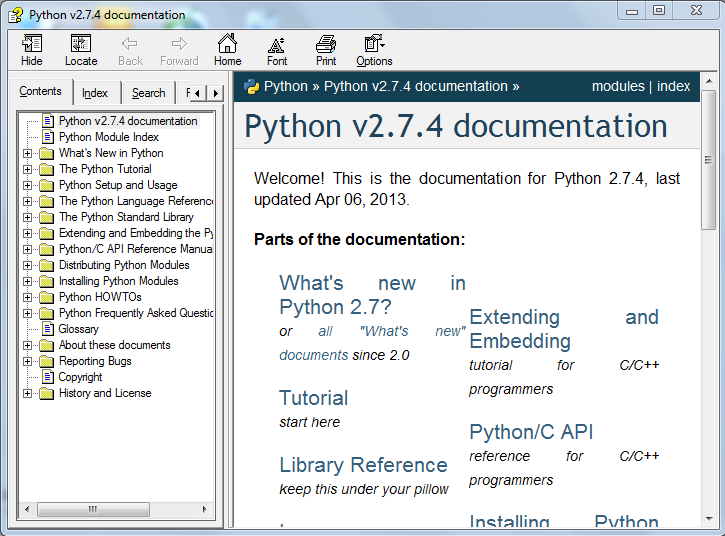Open the Font size toolbar icon
Viewport: 725px width, 536px height.
click(277, 49)
